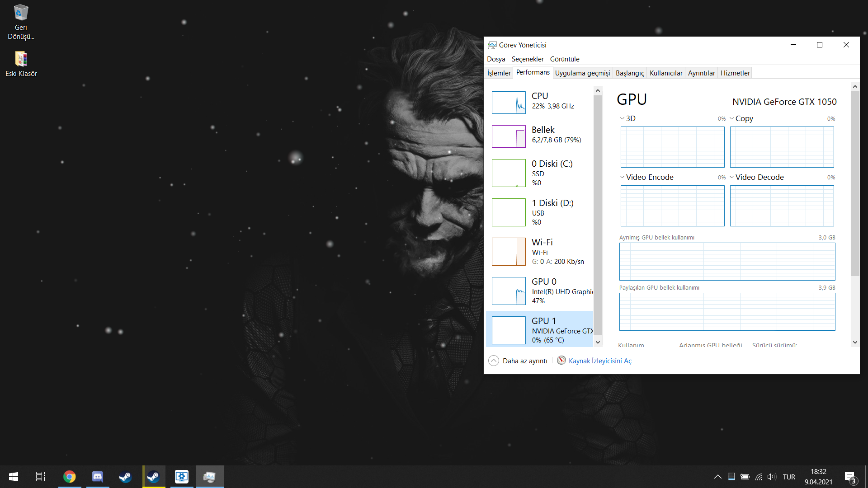Open the 3D engine dropdown

point(623,118)
